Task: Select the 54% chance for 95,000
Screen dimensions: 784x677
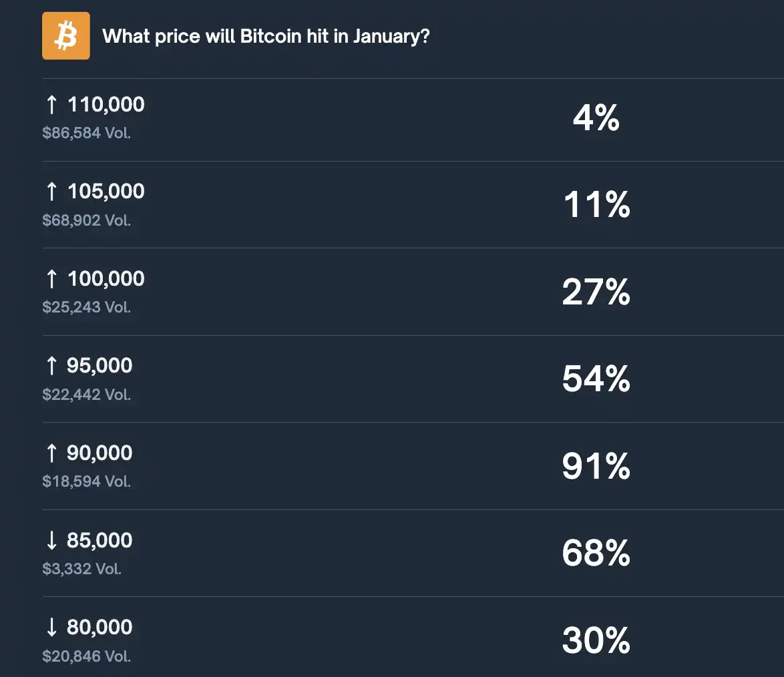Action: pyautogui.click(x=595, y=379)
